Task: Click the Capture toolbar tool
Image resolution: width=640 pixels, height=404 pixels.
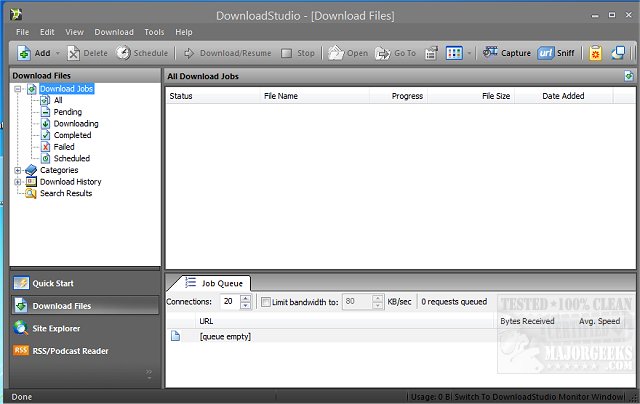Action: click(x=507, y=53)
